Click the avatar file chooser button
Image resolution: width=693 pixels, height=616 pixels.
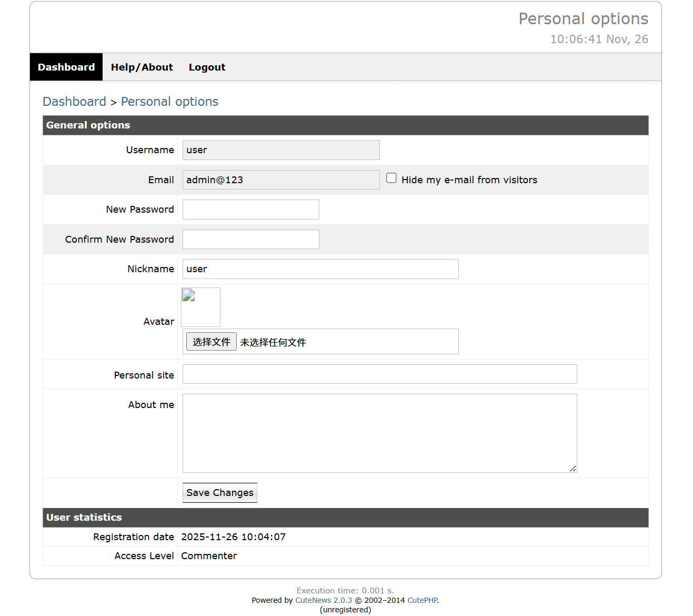212,342
